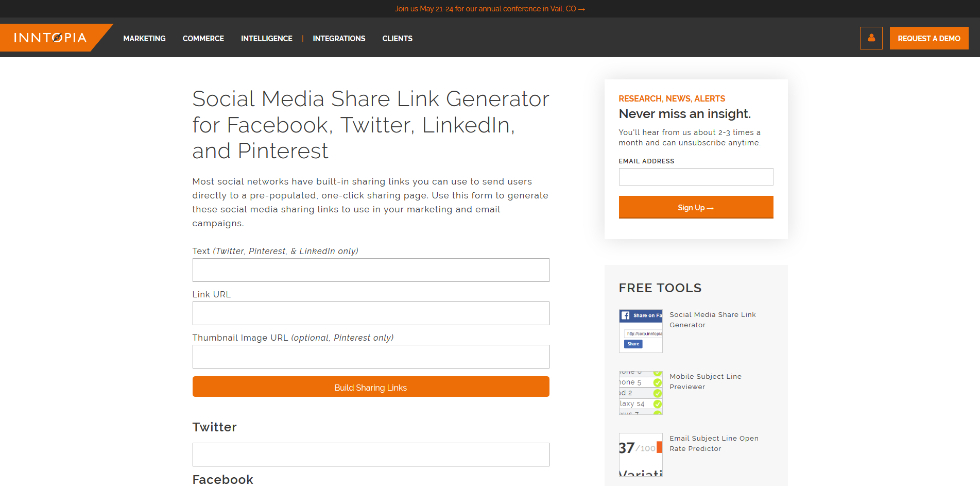The image size is (980, 486).
Task: Open the Intelligence menu
Action: (x=266, y=38)
